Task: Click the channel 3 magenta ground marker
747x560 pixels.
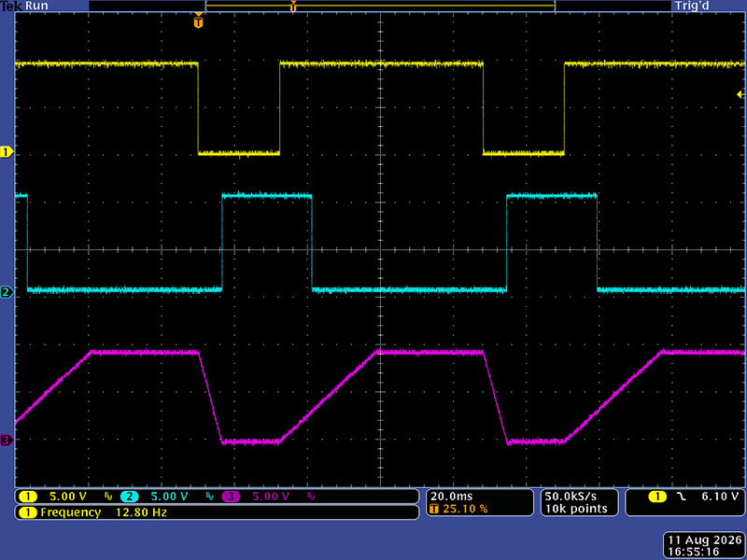Action: click(x=7, y=440)
